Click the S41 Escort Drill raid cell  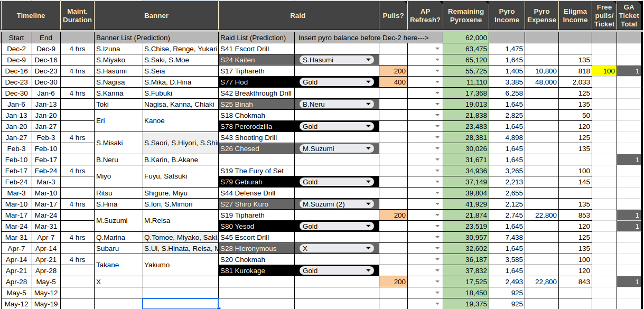tap(256, 49)
